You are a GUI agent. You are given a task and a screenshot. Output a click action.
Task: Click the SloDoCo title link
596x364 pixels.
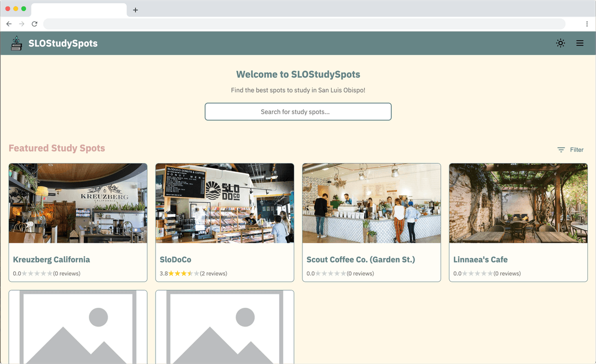pyautogui.click(x=175, y=259)
